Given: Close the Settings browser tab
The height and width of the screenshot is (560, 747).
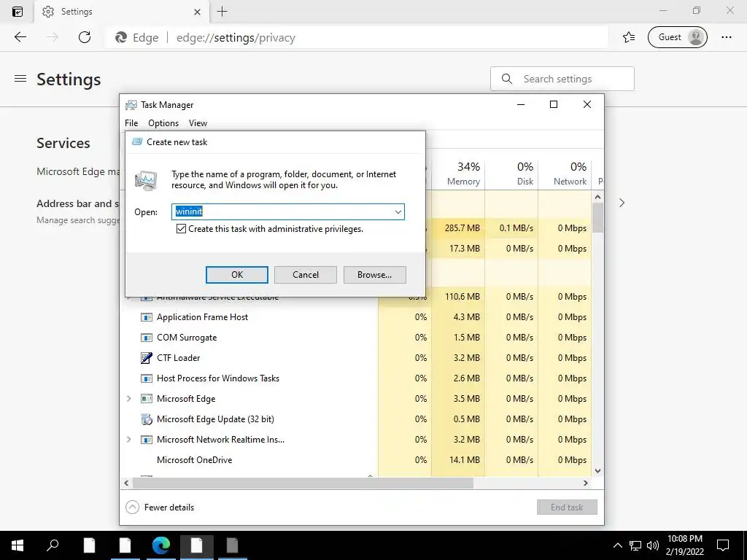Looking at the screenshot, I should 197,12.
